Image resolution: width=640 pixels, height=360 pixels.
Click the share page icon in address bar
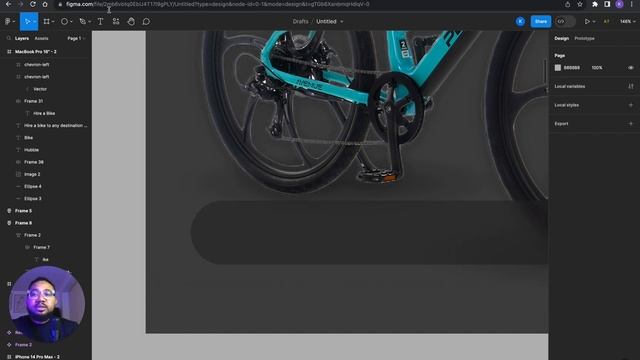pos(568,4)
